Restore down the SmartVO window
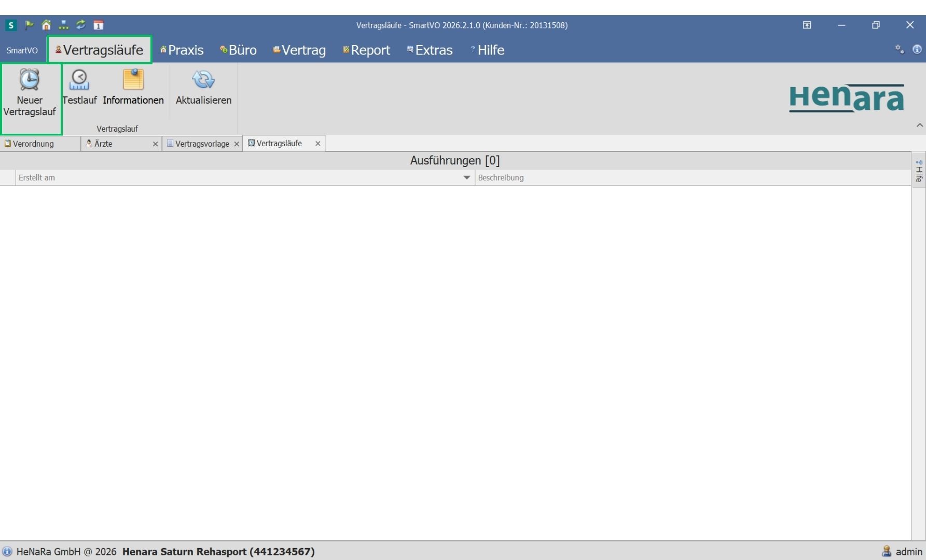 (x=876, y=25)
